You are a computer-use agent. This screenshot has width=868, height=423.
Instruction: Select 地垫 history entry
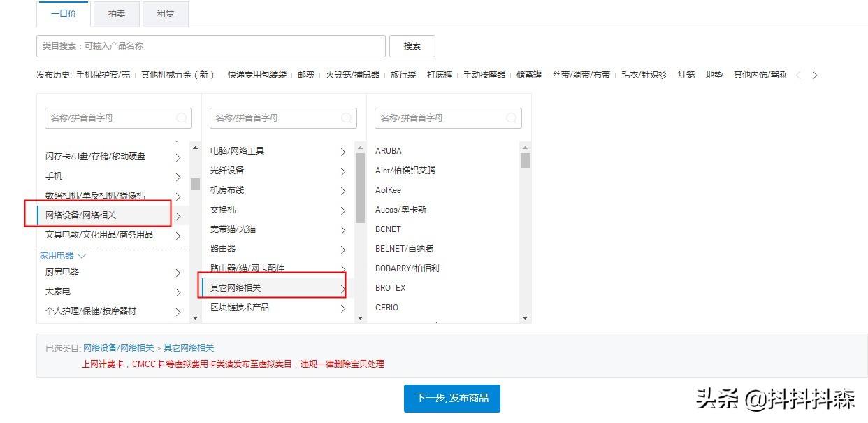(x=714, y=75)
